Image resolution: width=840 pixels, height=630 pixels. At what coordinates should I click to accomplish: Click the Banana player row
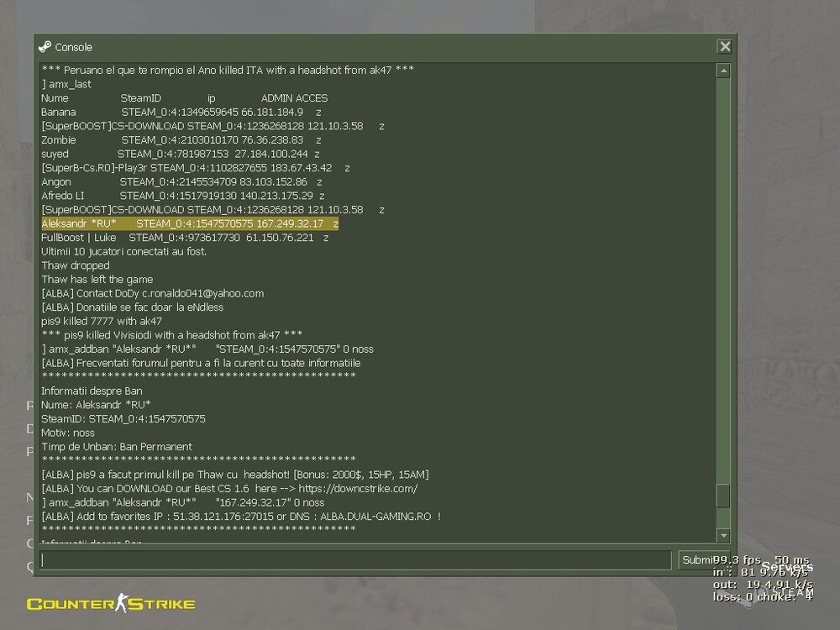click(x=181, y=112)
